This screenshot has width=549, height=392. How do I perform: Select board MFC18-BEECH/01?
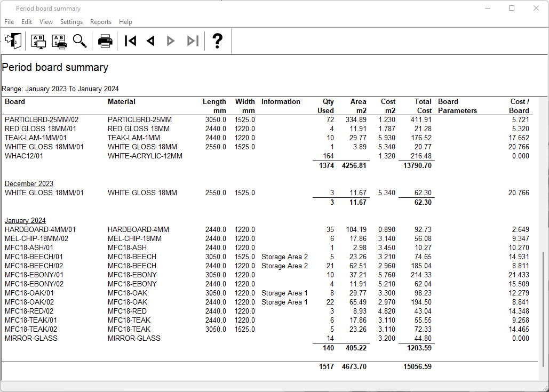click(x=34, y=257)
